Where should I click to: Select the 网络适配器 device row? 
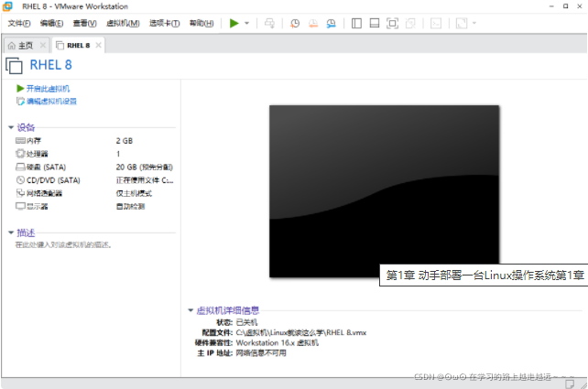95,193
